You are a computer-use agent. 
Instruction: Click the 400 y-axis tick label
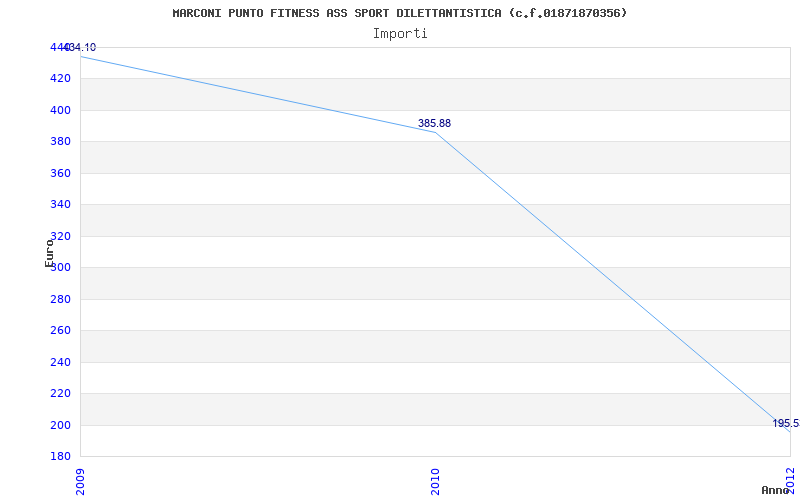(x=60, y=110)
